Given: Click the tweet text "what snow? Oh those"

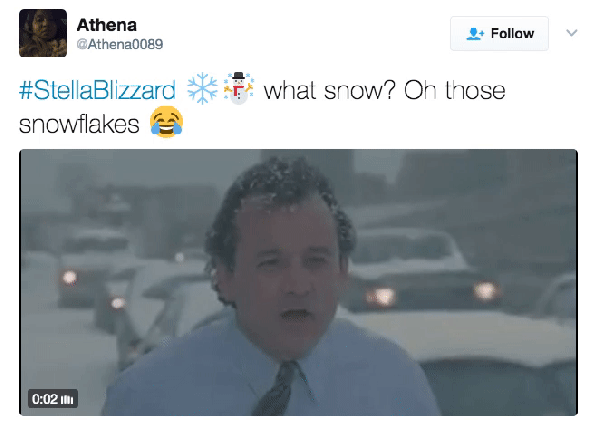Looking at the screenshot, I should [384, 91].
